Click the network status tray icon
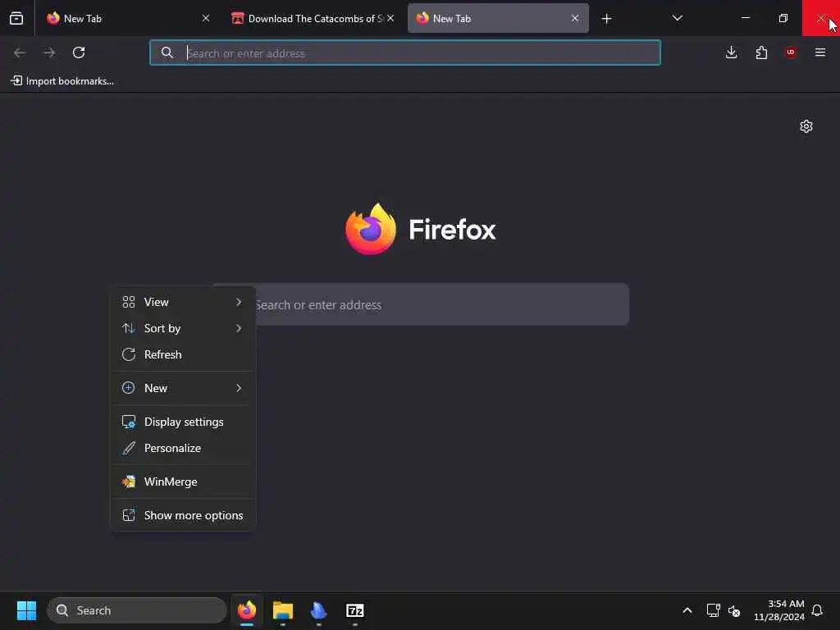 pos(713,610)
